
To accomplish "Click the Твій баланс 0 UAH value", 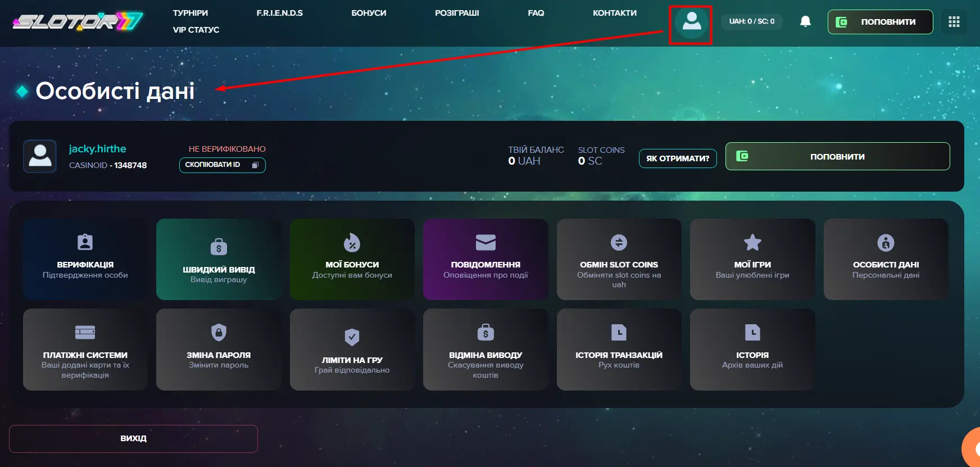I will pyautogui.click(x=524, y=161).
